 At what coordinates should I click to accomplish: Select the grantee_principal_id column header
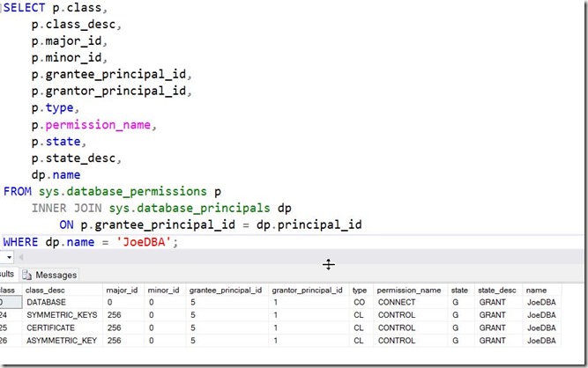[x=226, y=291]
